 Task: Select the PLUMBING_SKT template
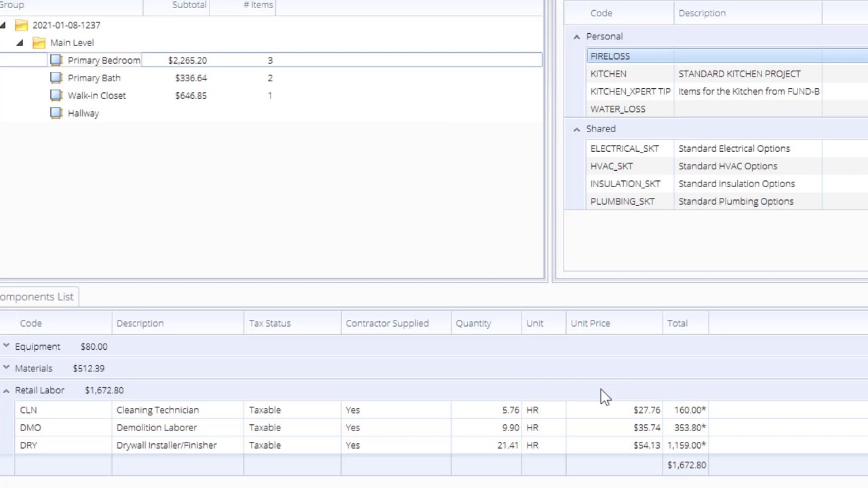coord(623,201)
